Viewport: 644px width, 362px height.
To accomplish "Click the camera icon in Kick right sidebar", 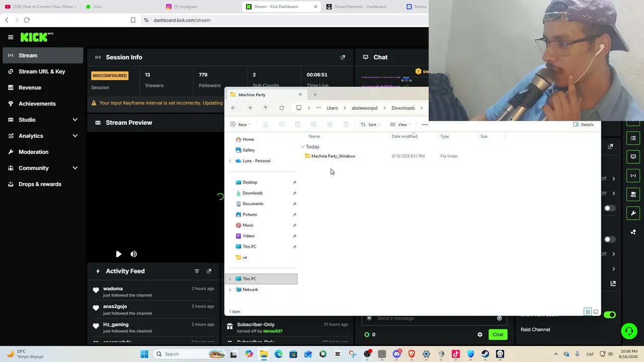I will (x=633, y=195).
